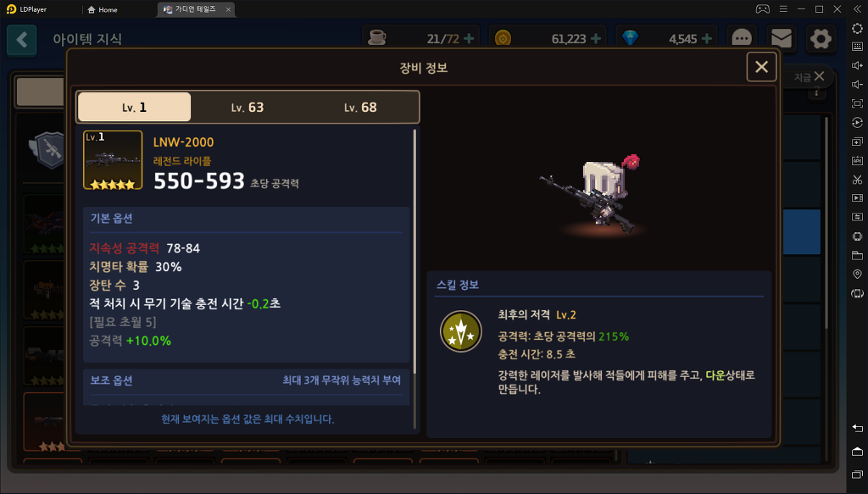Click the equipment options scrollbar
Screen dimensions: 868x494
pos(415,280)
